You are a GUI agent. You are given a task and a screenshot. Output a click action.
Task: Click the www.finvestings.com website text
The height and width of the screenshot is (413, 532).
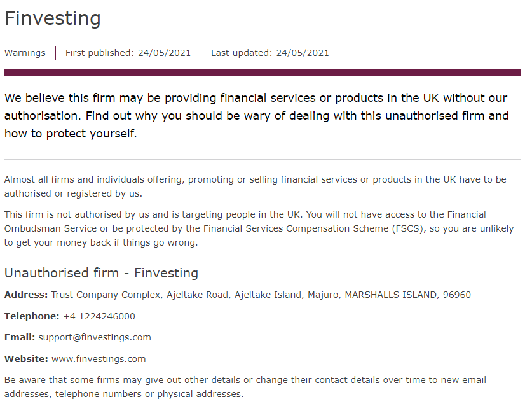pos(99,359)
